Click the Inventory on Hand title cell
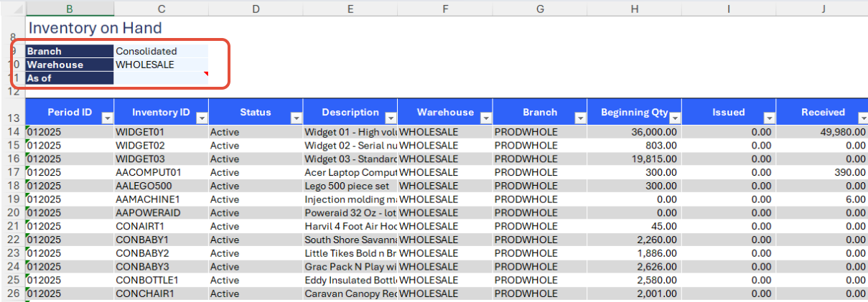Image resolution: width=868 pixels, height=302 pixels. (94, 28)
